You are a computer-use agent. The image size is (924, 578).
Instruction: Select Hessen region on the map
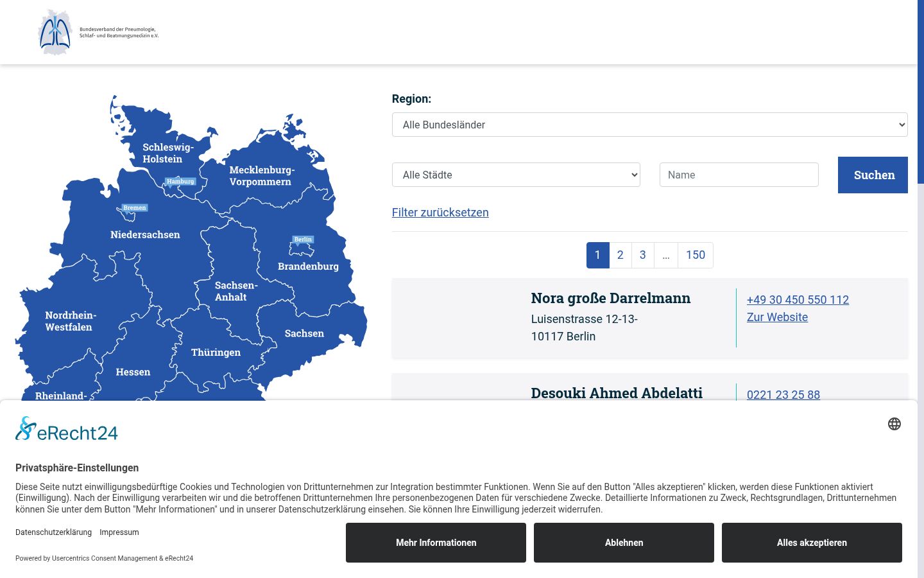(x=133, y=372)
